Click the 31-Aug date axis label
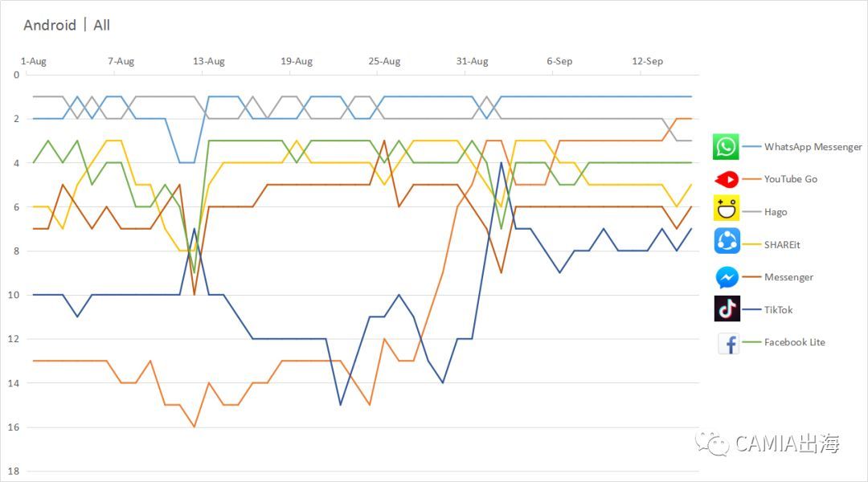Image resolution: width=868 pixels, height=482 pixels. pyautogui.click(x=473, y=61)
